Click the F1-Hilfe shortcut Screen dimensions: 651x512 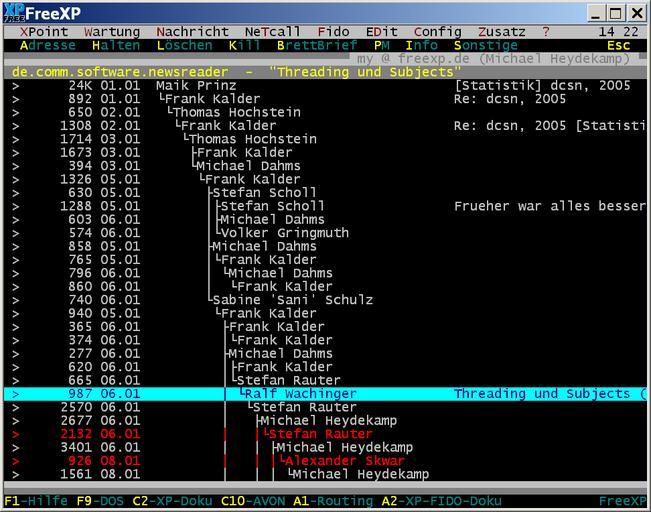pos(36,500)
